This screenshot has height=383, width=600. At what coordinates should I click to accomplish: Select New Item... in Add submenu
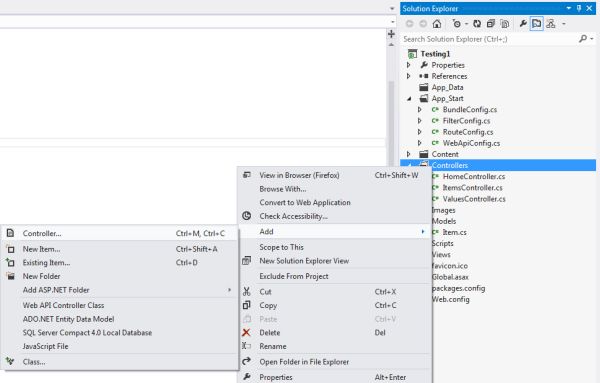120,249
